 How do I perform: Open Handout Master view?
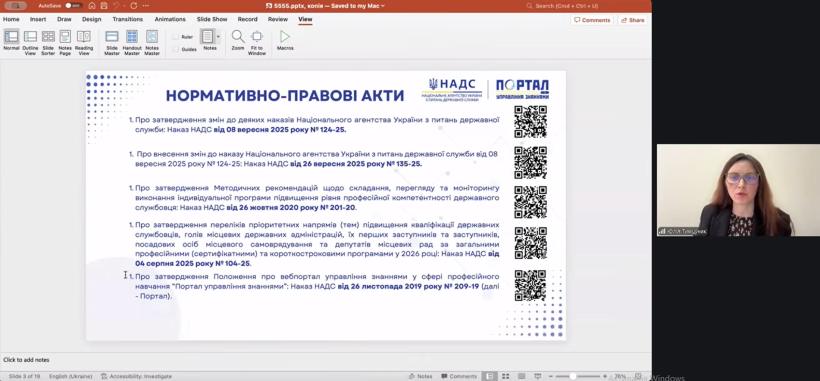(132, 42)
